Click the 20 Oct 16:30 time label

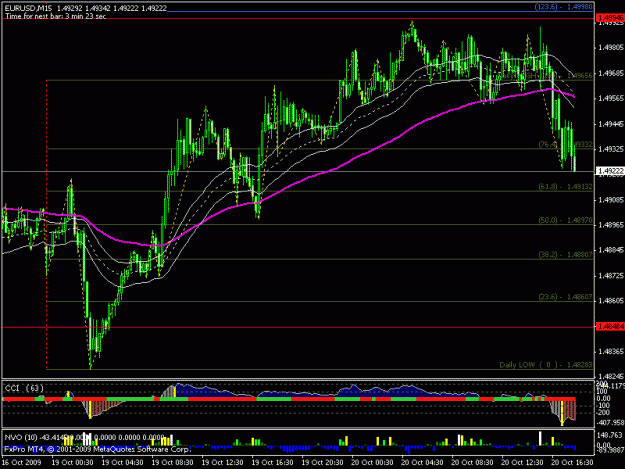pyautogui.click(x=572, y=463)
